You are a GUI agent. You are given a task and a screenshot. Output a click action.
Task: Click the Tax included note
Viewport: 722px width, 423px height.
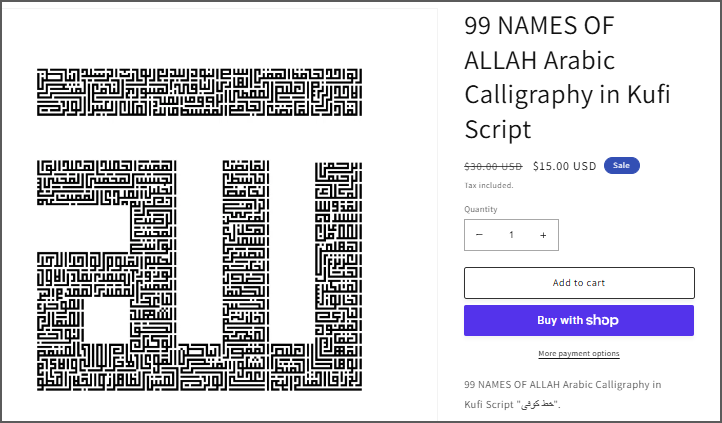(x=489, y=185)
